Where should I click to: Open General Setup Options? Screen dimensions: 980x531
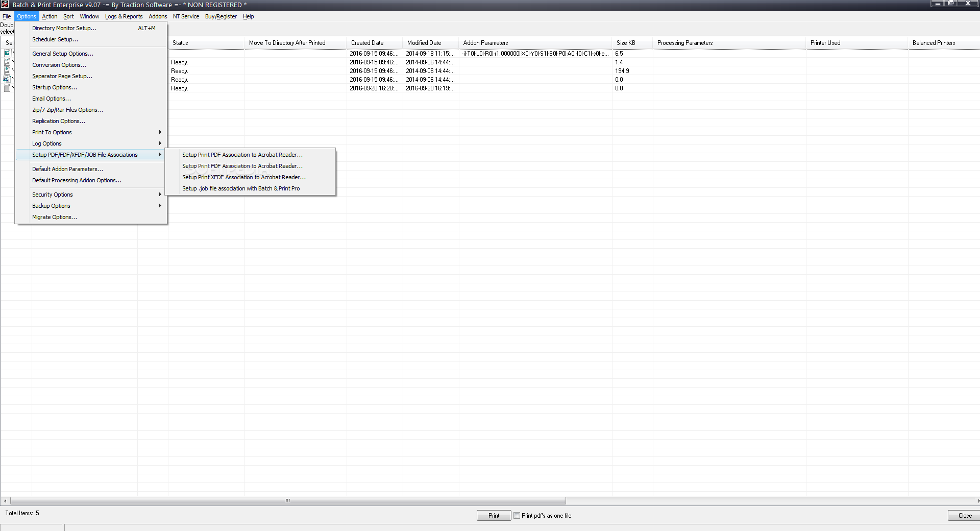91,54
